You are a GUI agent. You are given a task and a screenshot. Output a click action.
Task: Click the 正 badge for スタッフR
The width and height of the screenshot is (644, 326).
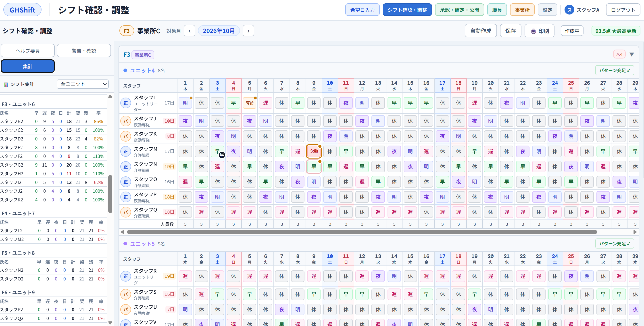[126, 276]
